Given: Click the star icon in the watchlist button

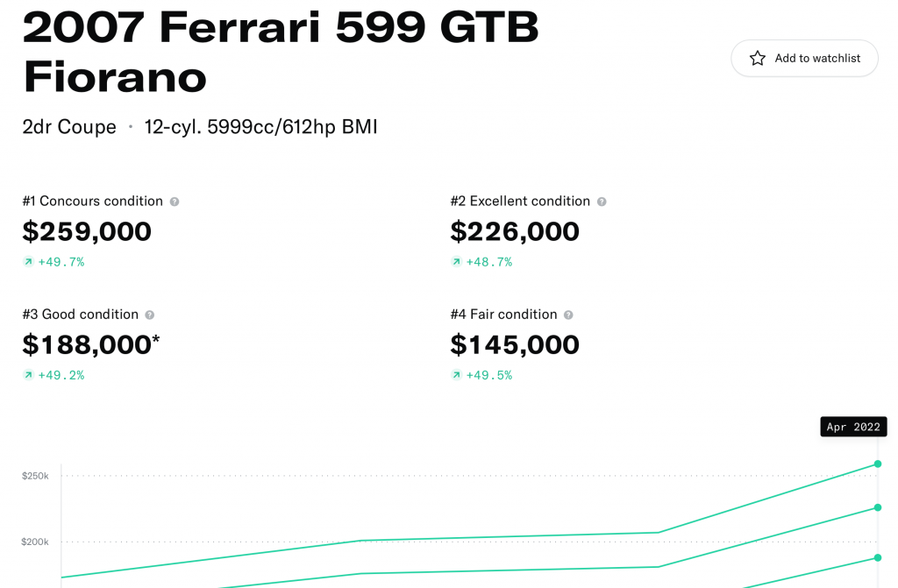Looking at the screenshot, I should click(x=758, y=58).
